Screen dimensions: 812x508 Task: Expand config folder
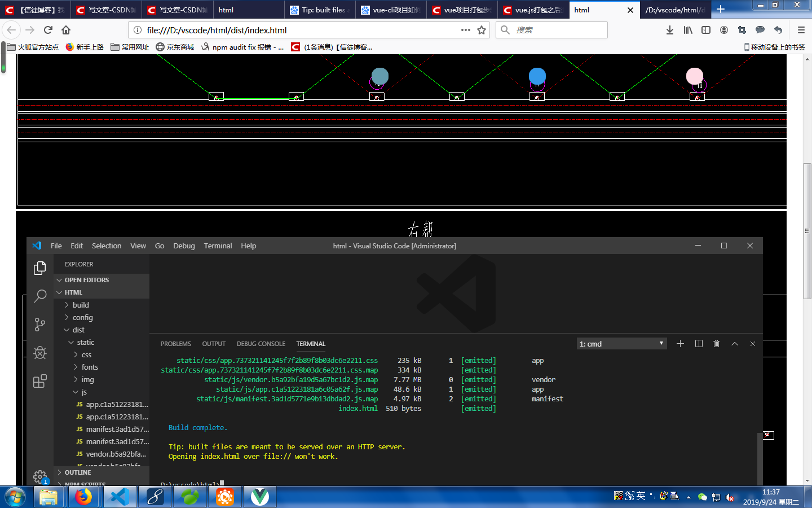pyautogui.click(x=101, y=317)
